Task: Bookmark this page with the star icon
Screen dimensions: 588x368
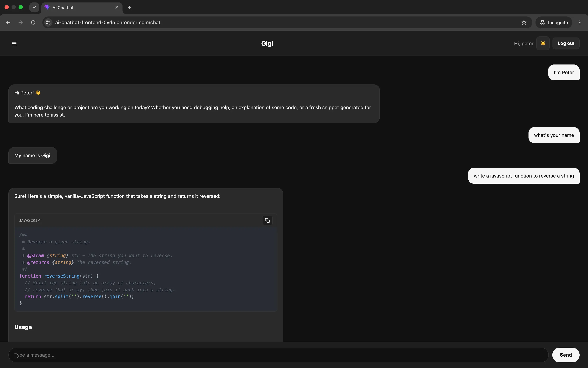Action: point(524,22)
